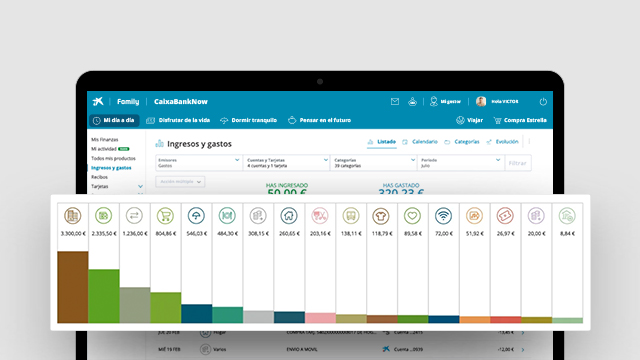Open the envelope messages icon

point(395,102)
